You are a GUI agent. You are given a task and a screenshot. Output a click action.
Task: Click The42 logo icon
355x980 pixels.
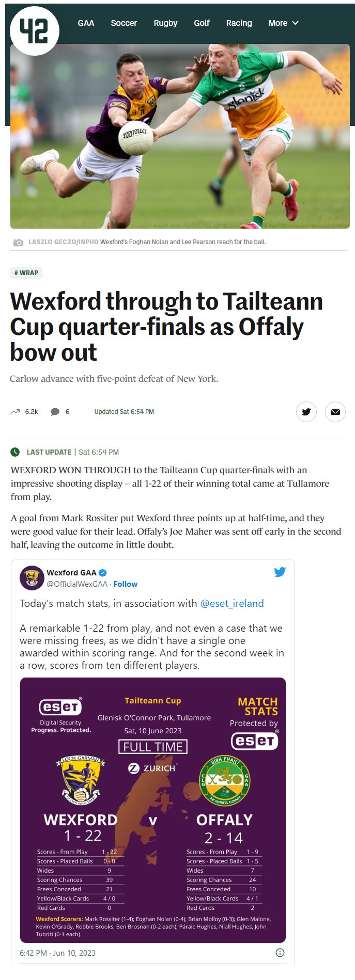[x=34, y=30]
